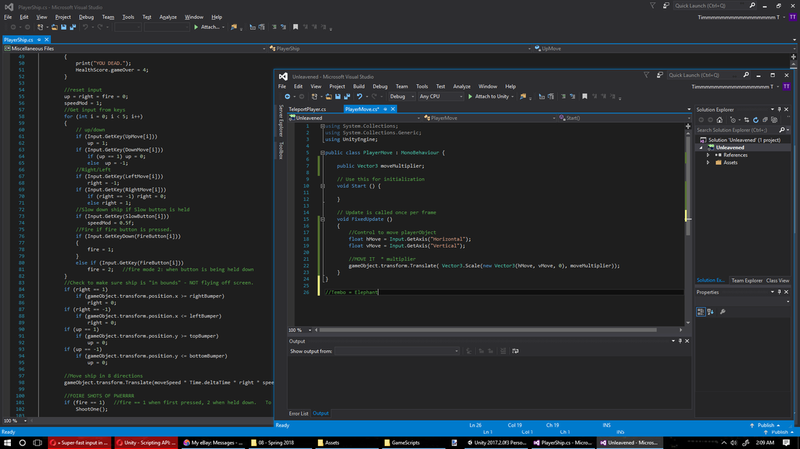Screen dimensions: 800x449
Task: Click Alphabetical sort icon in Properties panel
Action: (710, 312)
